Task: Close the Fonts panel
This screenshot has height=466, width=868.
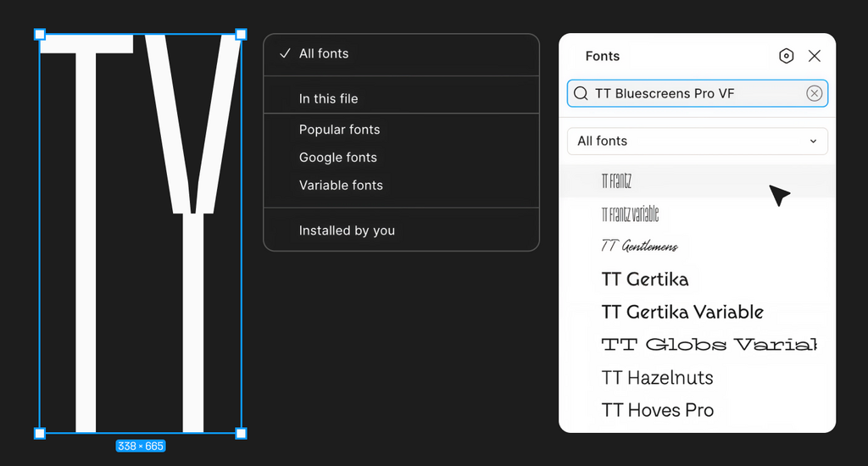Action: click(x=815, y=56)
